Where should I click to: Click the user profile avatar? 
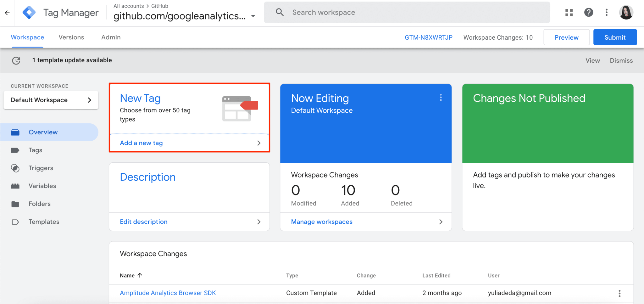point(626,13)
